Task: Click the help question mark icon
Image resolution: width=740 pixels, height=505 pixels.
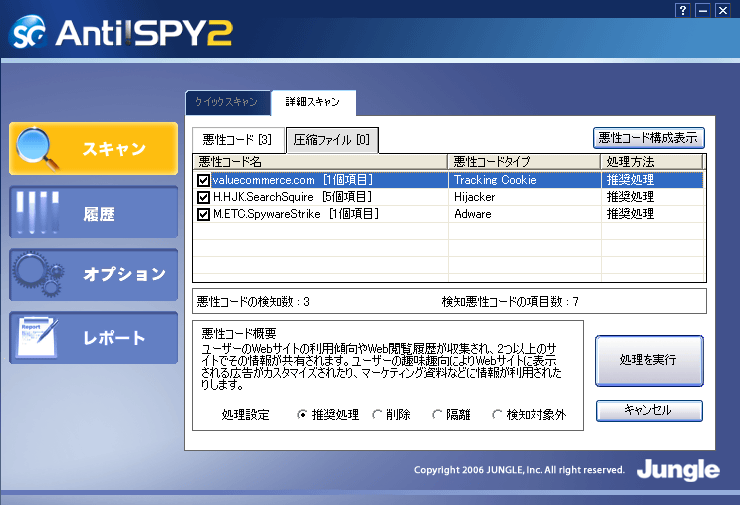Action: pos(683,9)
